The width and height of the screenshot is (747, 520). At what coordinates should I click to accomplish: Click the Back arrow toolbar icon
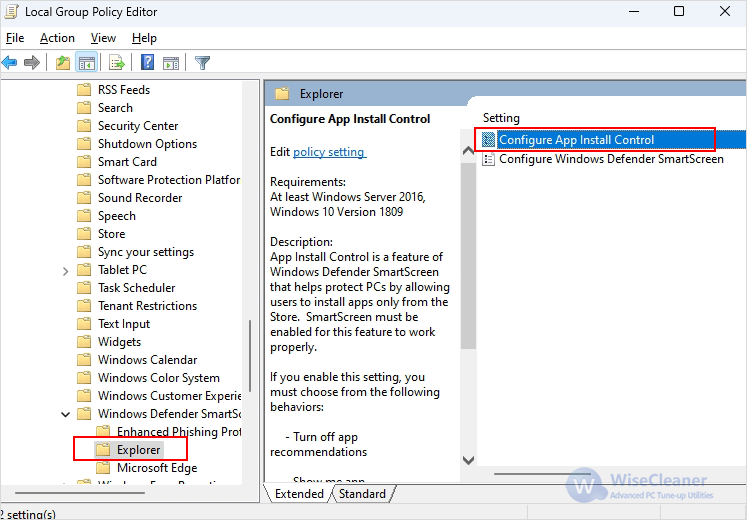(10, 62)
